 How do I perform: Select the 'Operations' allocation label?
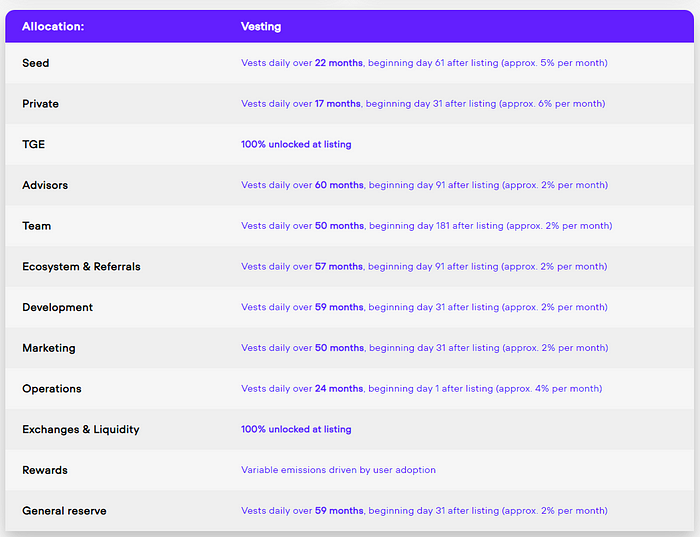[x=52, y=388]
